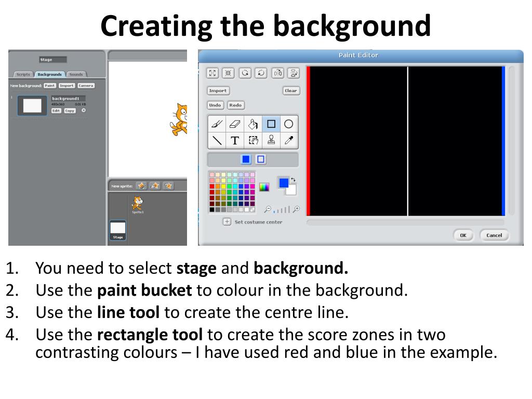
Task: Select the Paint Bucket fill tool
Action: (253, 124)
